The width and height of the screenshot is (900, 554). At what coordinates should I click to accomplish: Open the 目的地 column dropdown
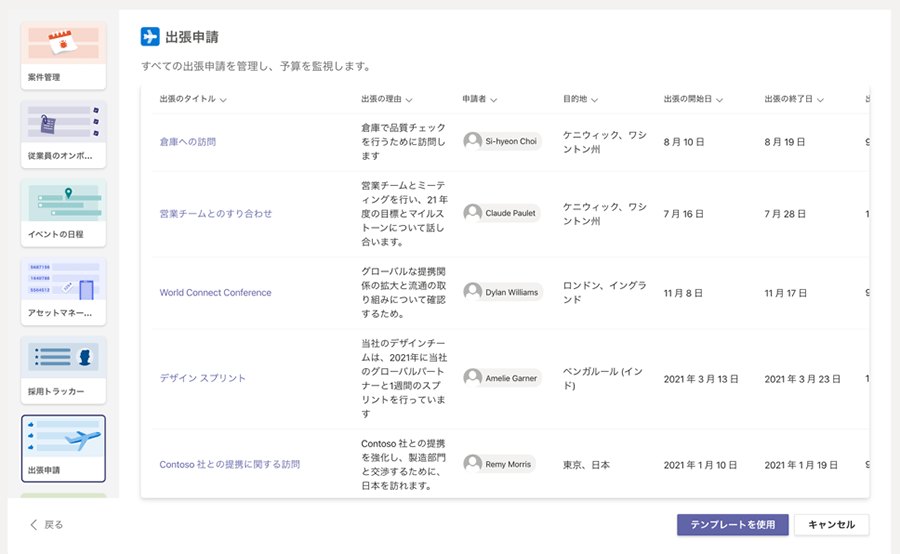[595, 100]
